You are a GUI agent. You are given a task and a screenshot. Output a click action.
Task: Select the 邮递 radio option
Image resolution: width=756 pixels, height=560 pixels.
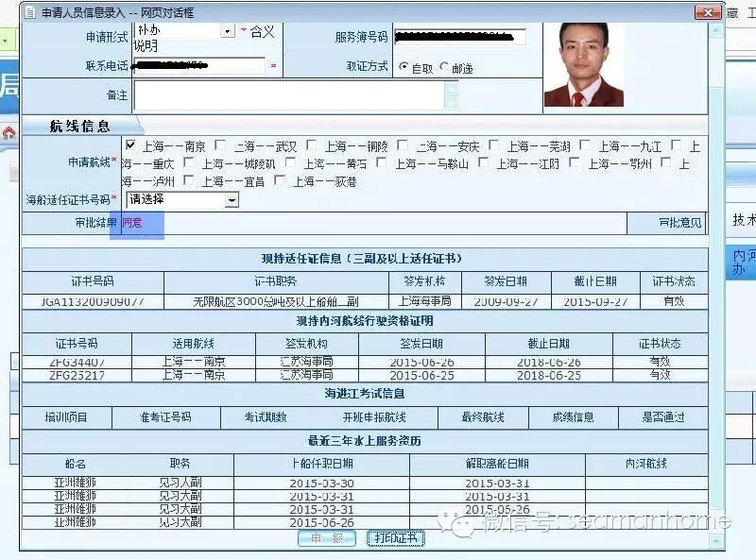click(x=444, y=67)
